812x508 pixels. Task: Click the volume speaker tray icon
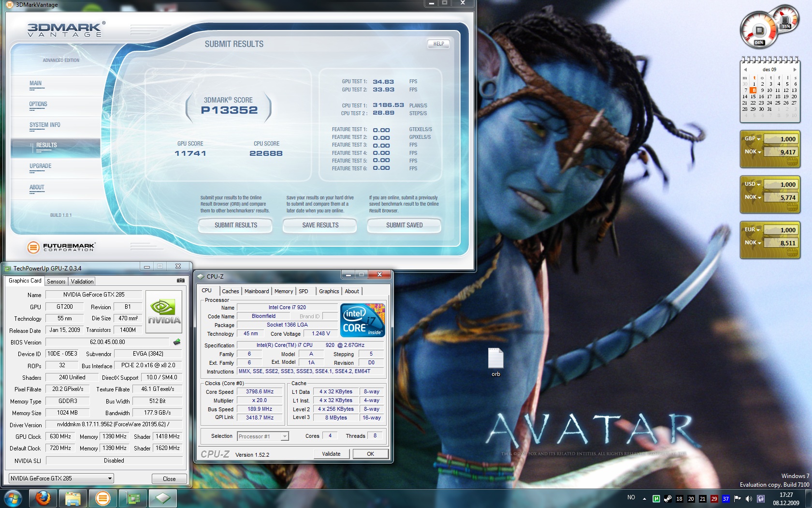749,499
